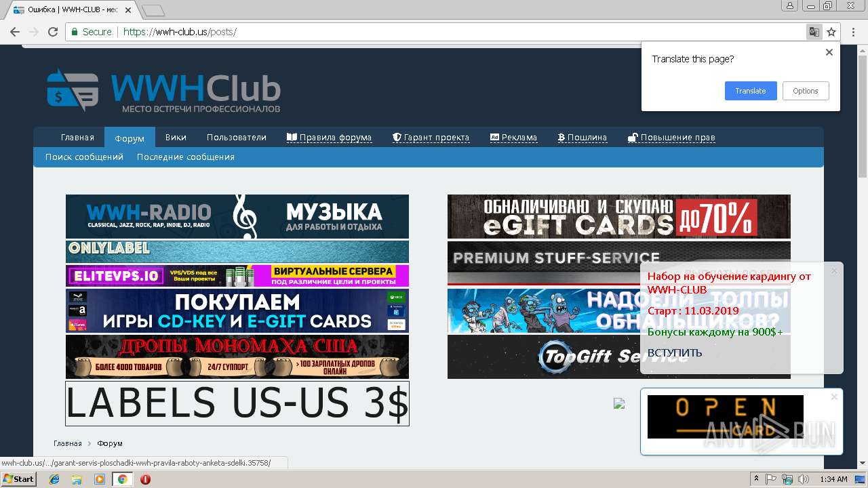Click the taskbar clock 1:34 AM
The image size is (868, 488).
coord(833,479)
